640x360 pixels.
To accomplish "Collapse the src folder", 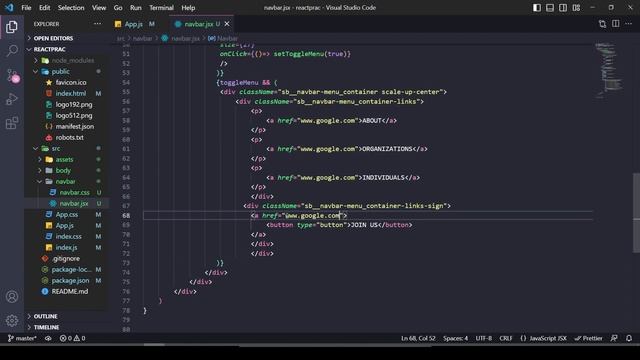I will point(56,149).
